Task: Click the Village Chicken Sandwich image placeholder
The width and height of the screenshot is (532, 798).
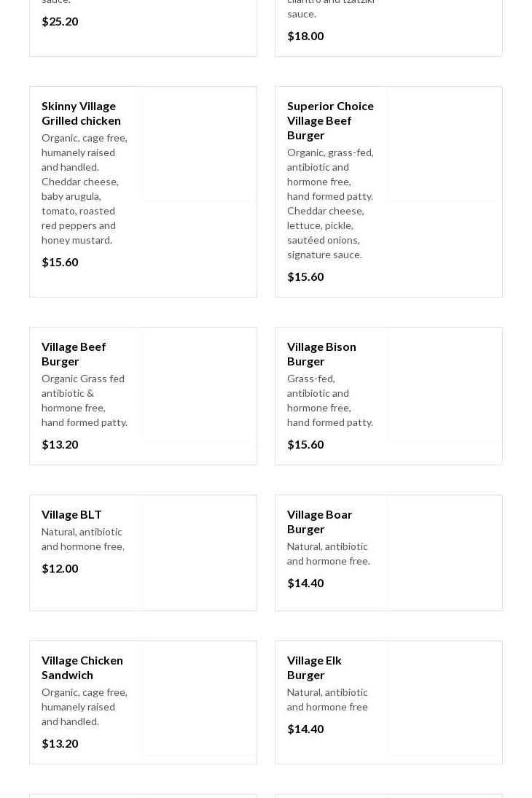Action: click(199, 699)
